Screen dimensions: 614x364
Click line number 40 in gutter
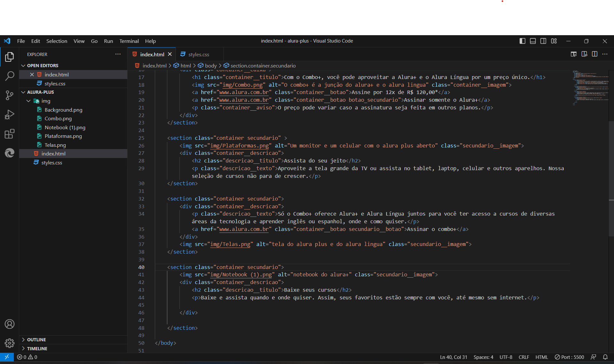pyautogui.click(x=141, y=267)
